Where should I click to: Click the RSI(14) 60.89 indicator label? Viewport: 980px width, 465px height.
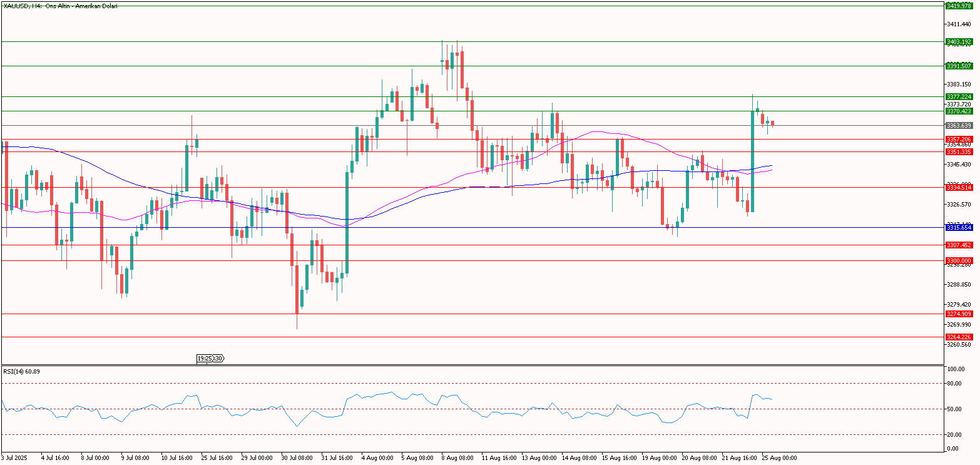tap(22, 371)
